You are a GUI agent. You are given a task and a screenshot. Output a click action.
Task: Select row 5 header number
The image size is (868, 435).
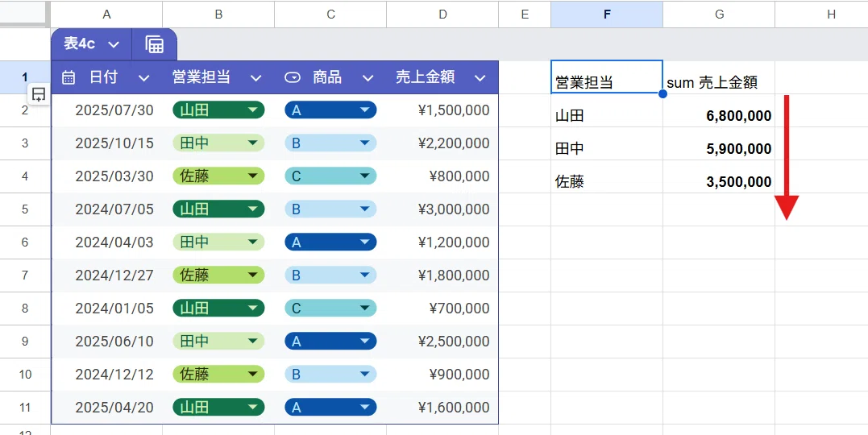[25, 209]
